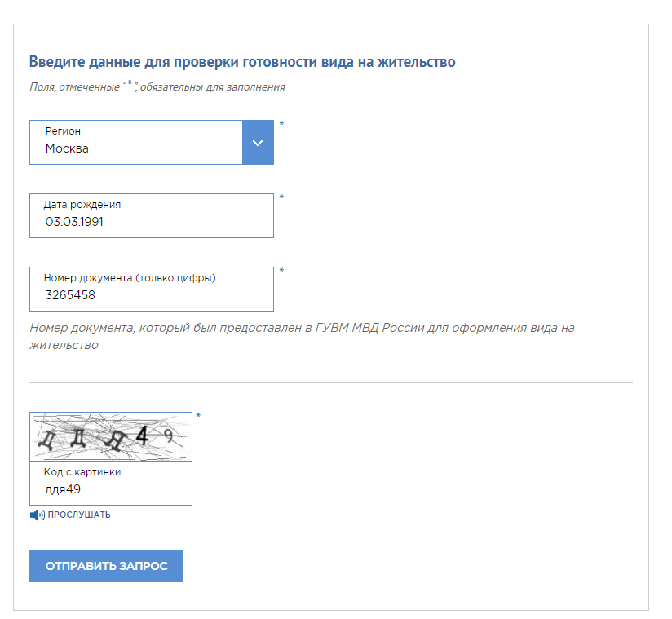Click the heading about проверки готовности вида на жительство
The width and height of the screenshot is (672, 619).
tap(242, 62)
